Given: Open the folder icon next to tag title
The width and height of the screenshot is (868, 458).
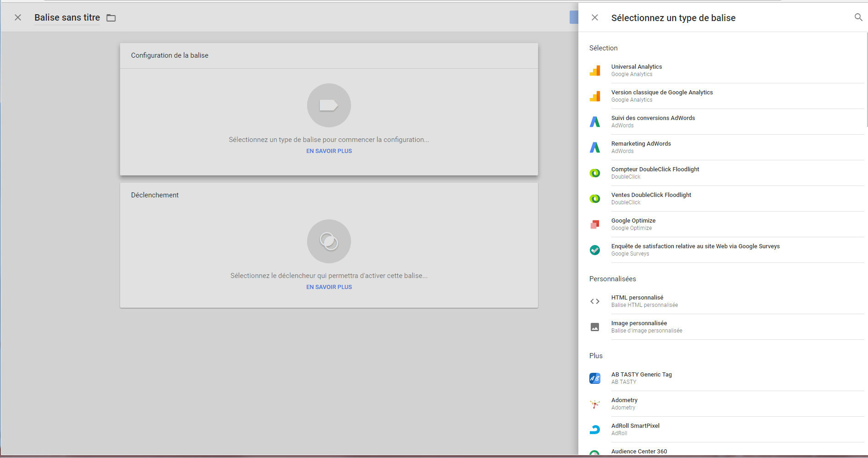Looking at the screenshot, I should tap(111, 18).
